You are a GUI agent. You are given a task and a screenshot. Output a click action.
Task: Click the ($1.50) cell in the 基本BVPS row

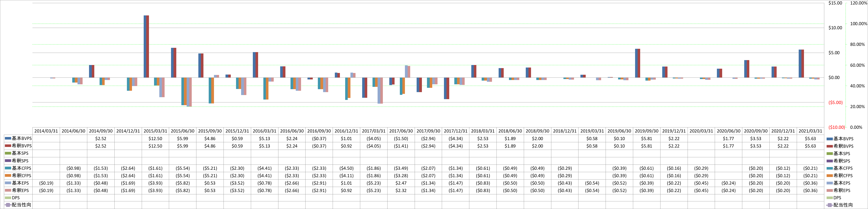click(x=401, y=139)
